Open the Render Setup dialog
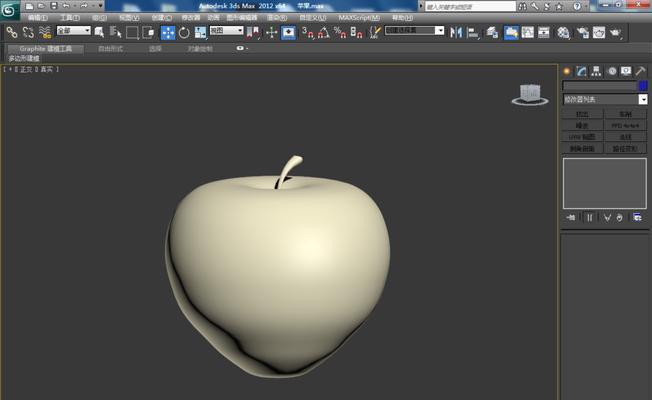The height and width of the screenshot is (400, 652). click(x=583, y=32)
